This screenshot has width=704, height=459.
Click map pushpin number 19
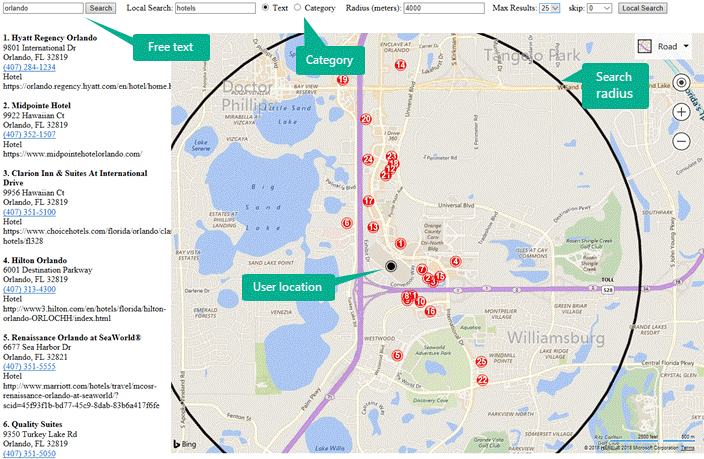tap(343, 80)
